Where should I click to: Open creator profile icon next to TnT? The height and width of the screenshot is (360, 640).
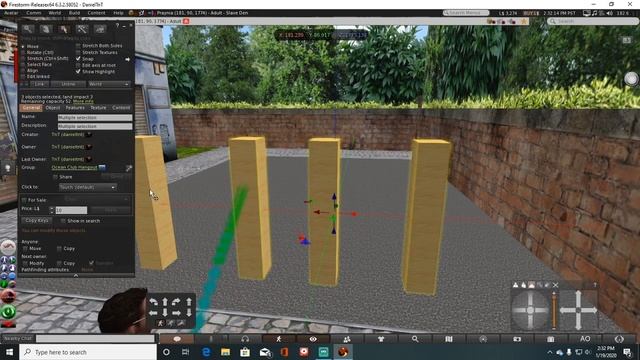click(89, 134)
